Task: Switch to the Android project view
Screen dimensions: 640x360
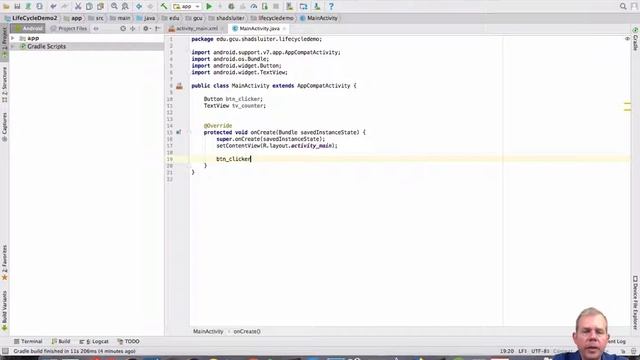Action: coord(28,29)
